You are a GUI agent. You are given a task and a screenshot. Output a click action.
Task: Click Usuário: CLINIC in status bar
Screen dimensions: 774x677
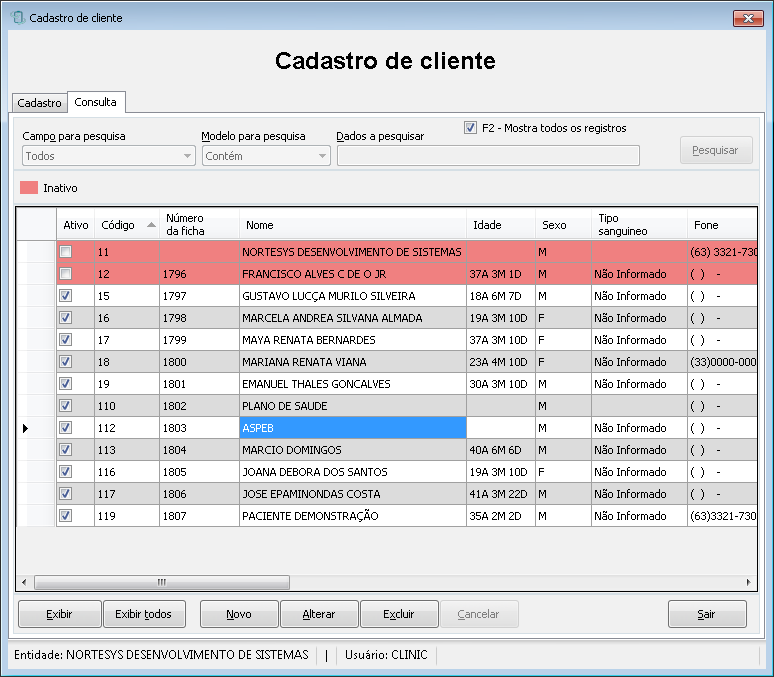pos(386,655)
